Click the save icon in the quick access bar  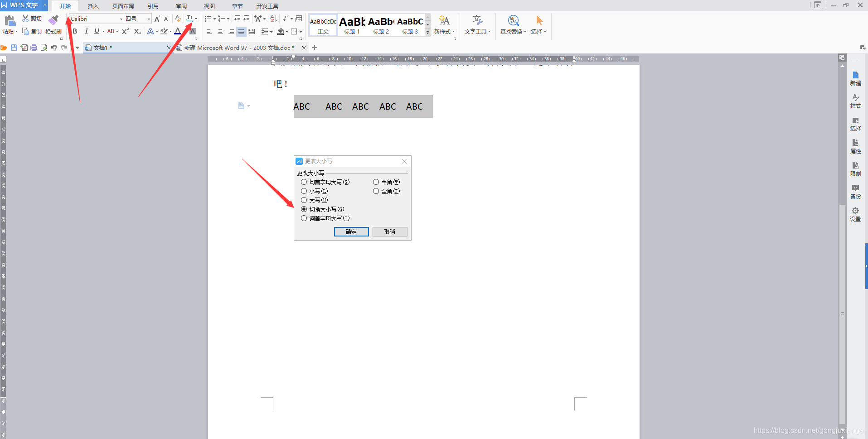14,48
